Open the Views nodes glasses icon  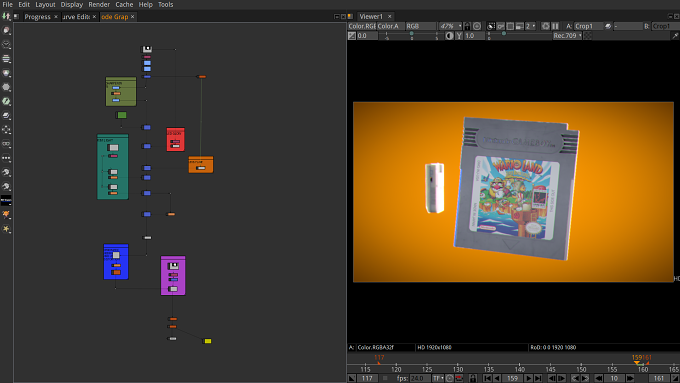[6, 144]
